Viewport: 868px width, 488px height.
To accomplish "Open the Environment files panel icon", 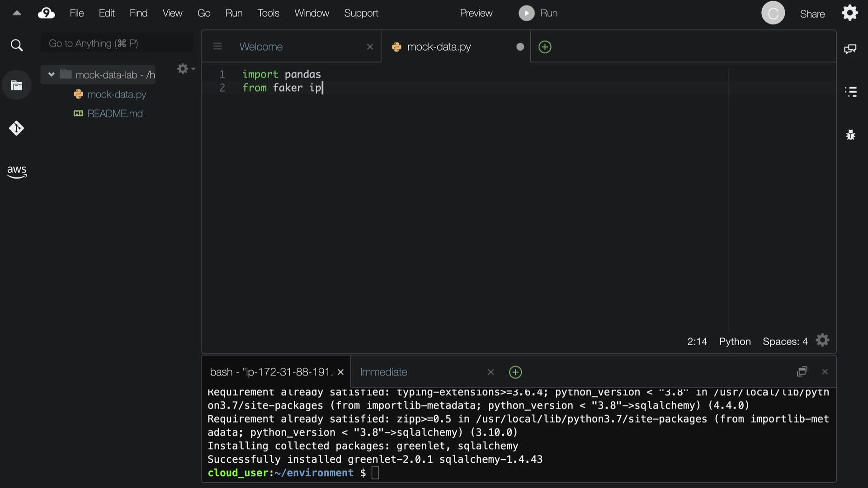I will coord(17,85).
